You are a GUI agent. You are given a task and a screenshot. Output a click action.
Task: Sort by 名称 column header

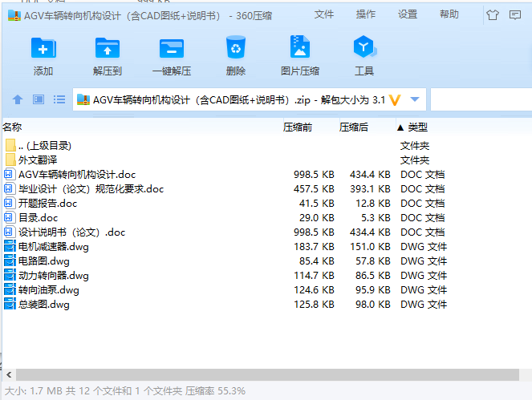[x=12, y=127]
